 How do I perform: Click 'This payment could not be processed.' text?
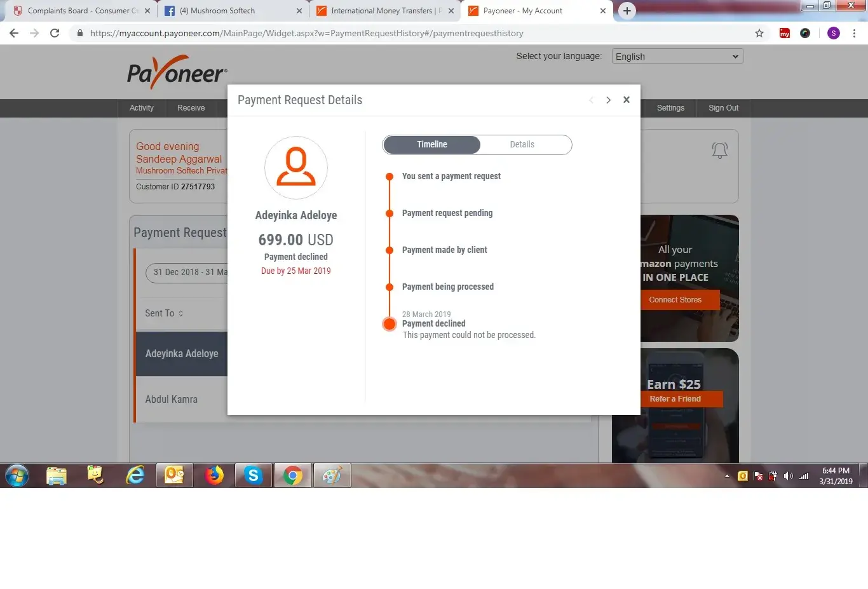(469, 335)
